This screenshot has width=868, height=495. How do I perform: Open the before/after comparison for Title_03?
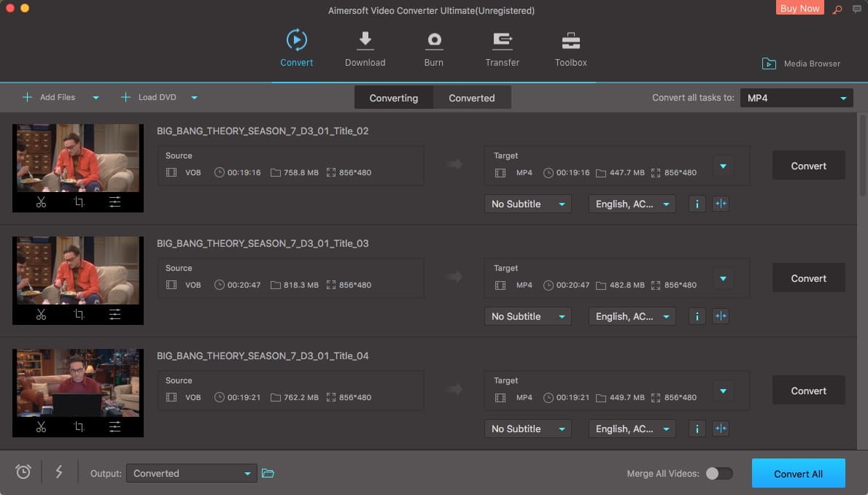click(721, 316)
